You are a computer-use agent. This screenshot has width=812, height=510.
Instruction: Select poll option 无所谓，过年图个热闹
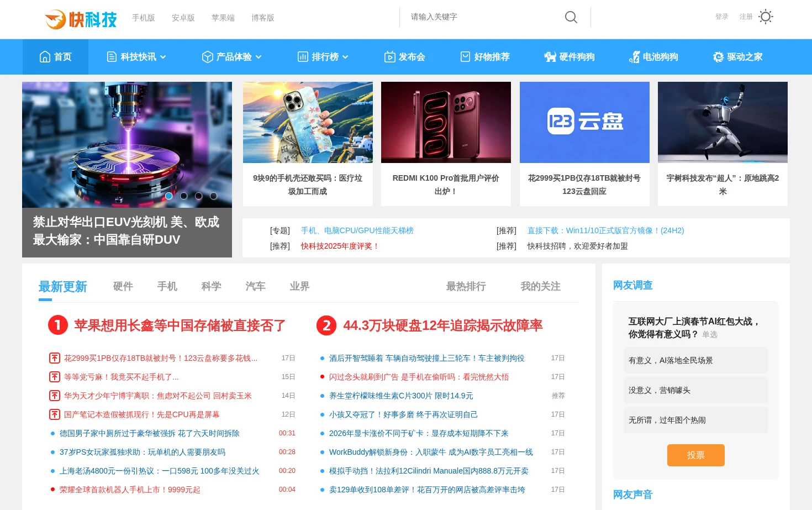pos(696,420)
